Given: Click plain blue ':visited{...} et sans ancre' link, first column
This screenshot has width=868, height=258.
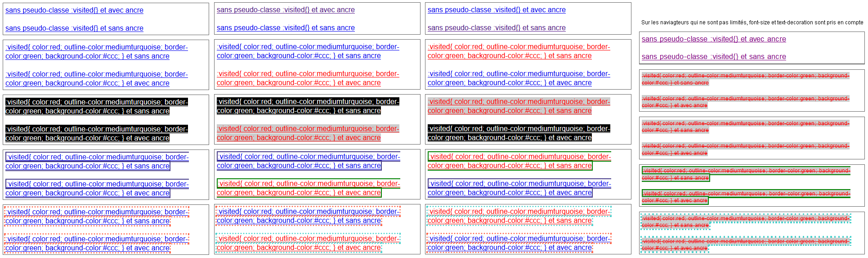Looking at the screenshot, I should pyautogui.click(x=97, y=51).
